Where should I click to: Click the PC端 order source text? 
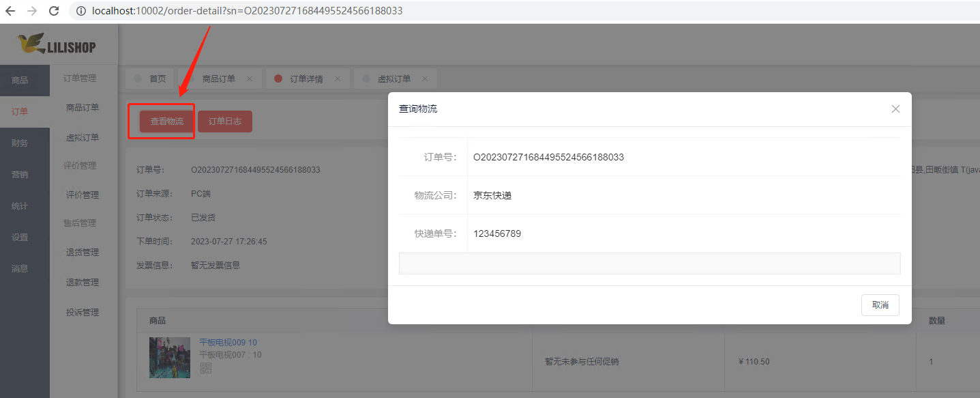click(x=201, y=193)
